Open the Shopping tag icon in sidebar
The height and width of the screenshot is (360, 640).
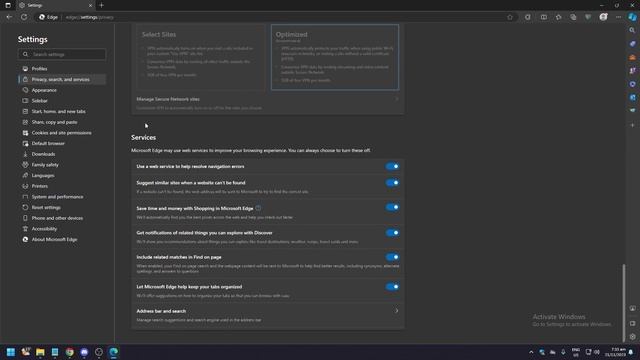click(x=632, y=44)
